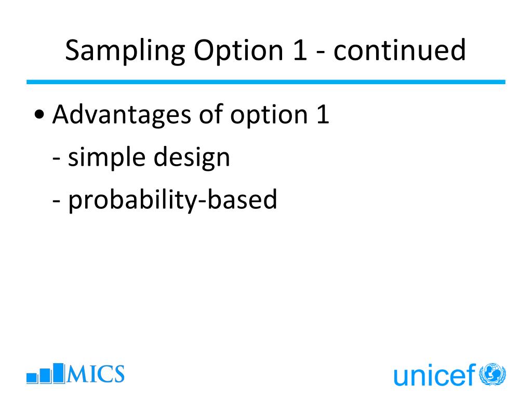Viewport: 532px width, 399px height.
Task: Click the unicef globe emblem
Action: (x=493, y=374)
